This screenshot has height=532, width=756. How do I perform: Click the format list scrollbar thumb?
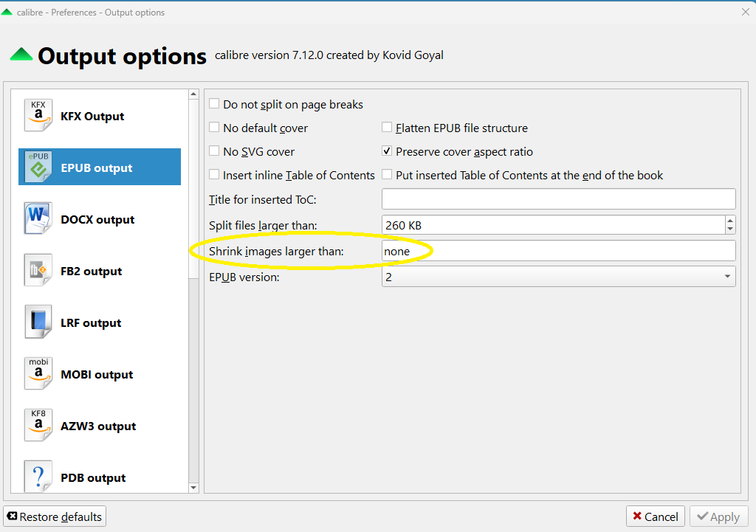193,188
